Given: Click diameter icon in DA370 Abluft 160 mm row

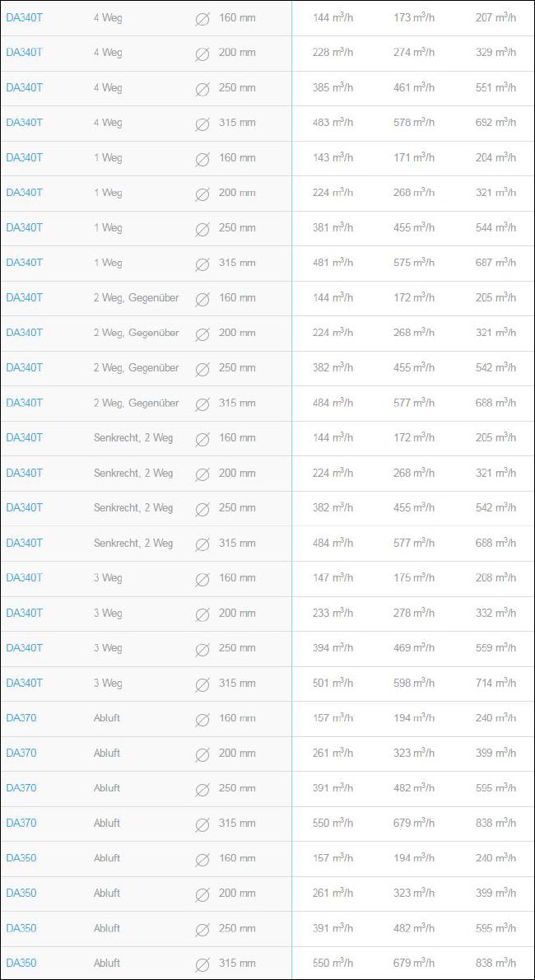Looking at the screenshot, I should click(202, 719).
